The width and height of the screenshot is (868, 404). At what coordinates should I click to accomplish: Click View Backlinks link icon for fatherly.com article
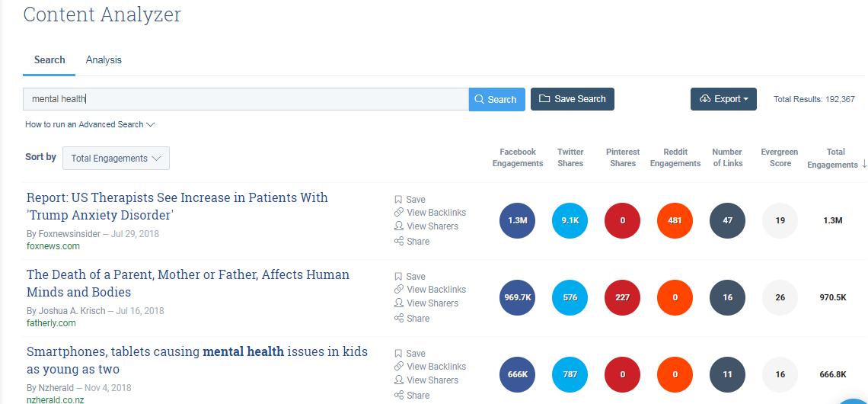tap(398, 290)
